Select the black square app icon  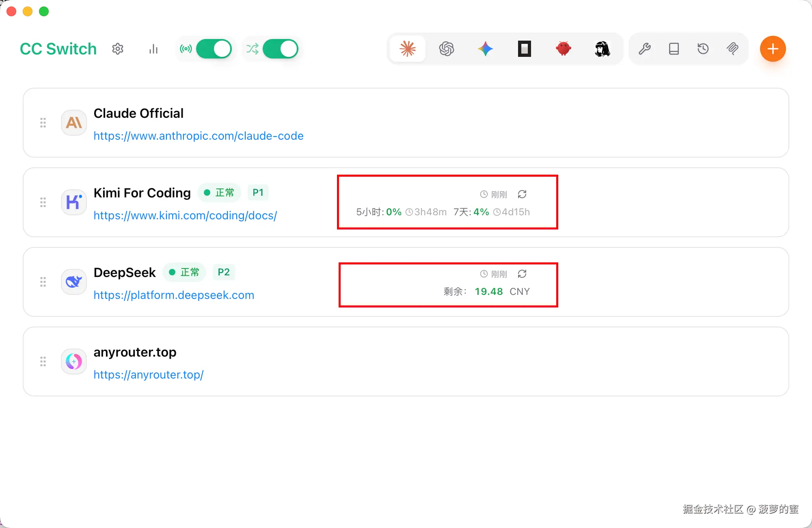pyautogui.click(x=524, y=49)
